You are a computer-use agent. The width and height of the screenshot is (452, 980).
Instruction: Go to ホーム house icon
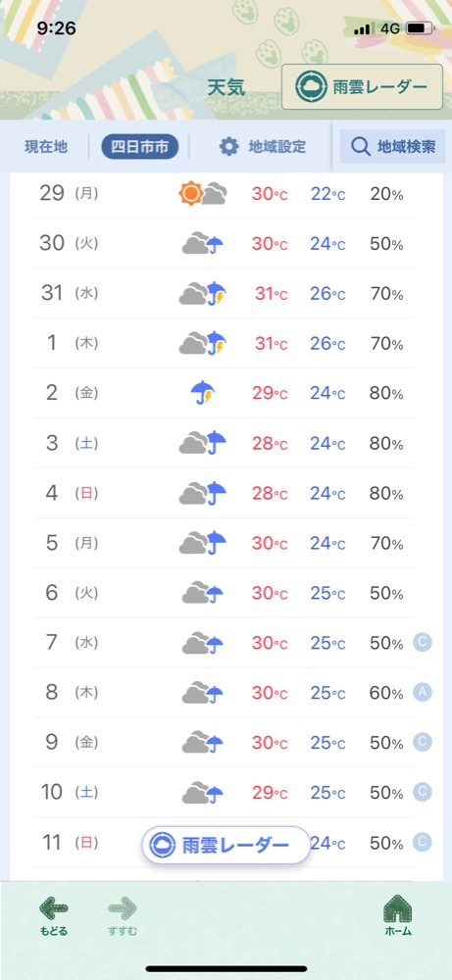point(398,916)
